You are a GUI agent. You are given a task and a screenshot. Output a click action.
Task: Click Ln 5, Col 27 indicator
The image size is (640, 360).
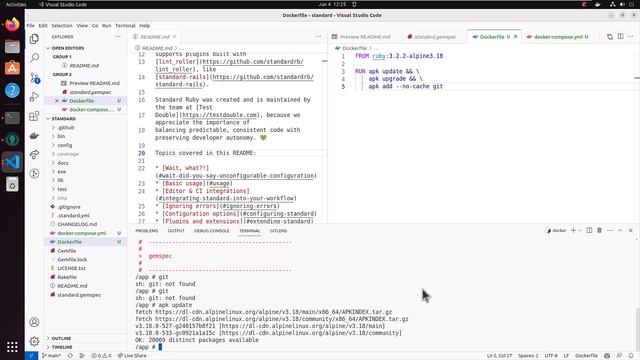click(499, 356)
